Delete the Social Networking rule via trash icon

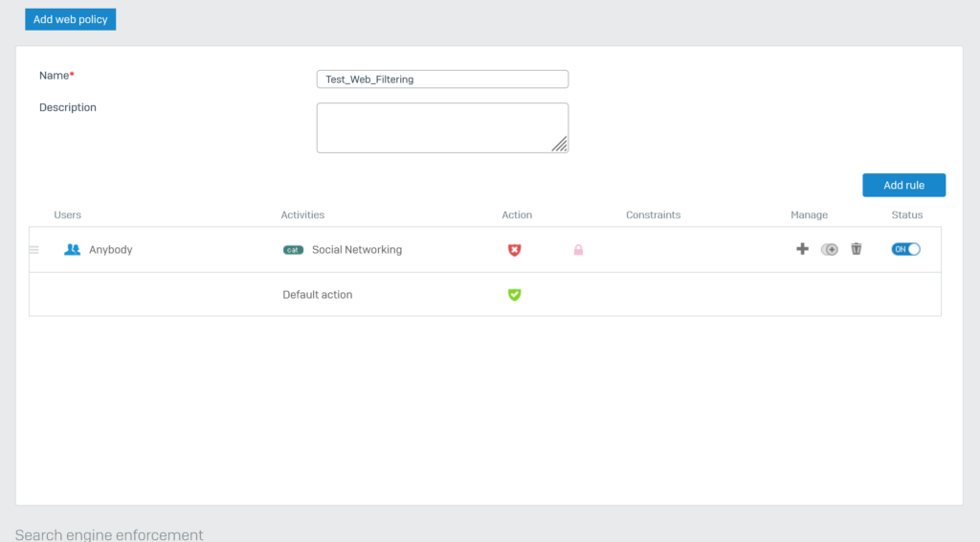[x=857, y=249]
